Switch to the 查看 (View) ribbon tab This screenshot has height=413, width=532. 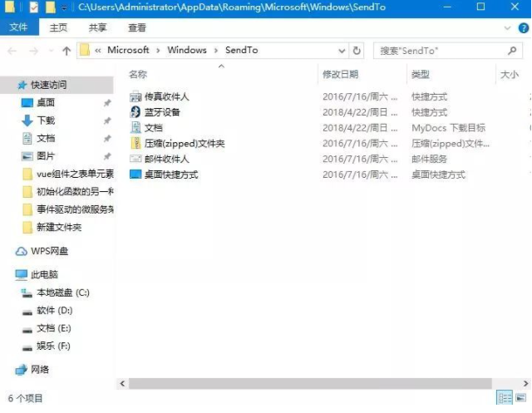136,27
